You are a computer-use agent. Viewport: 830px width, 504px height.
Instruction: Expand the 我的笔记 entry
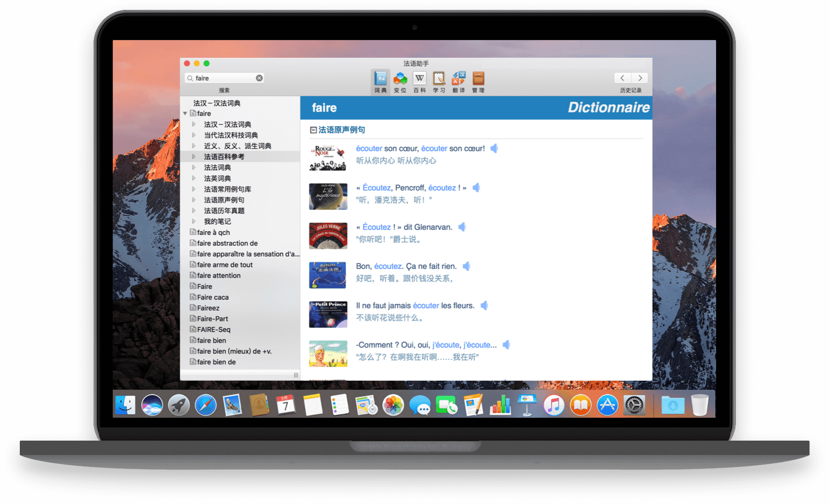click(194, 221)
